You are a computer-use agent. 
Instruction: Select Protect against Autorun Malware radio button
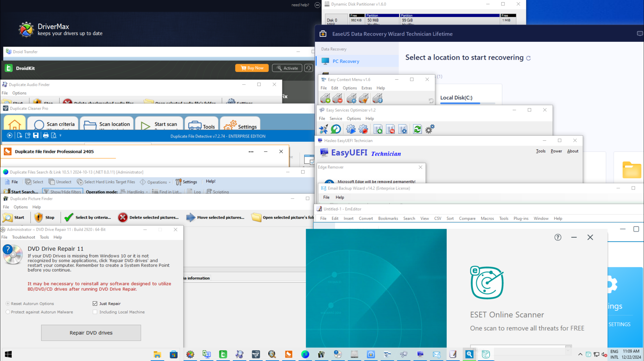[8, 312]
